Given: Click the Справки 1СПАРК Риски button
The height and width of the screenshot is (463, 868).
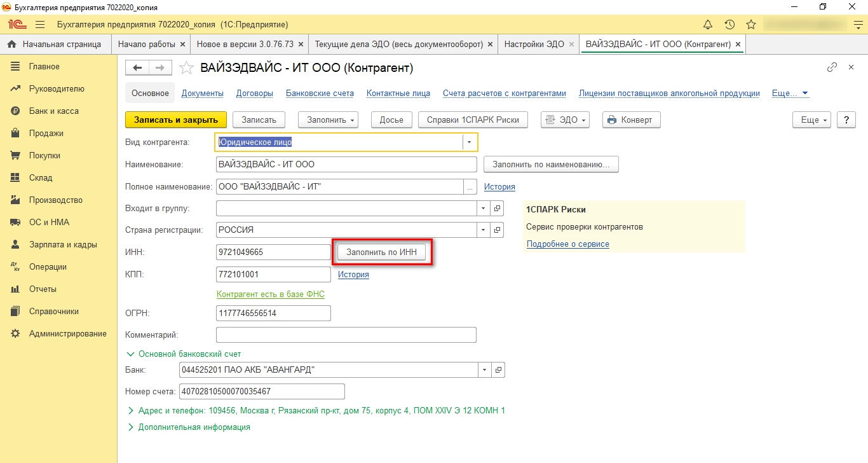Looking at the screenshot, I should [473, 120].
